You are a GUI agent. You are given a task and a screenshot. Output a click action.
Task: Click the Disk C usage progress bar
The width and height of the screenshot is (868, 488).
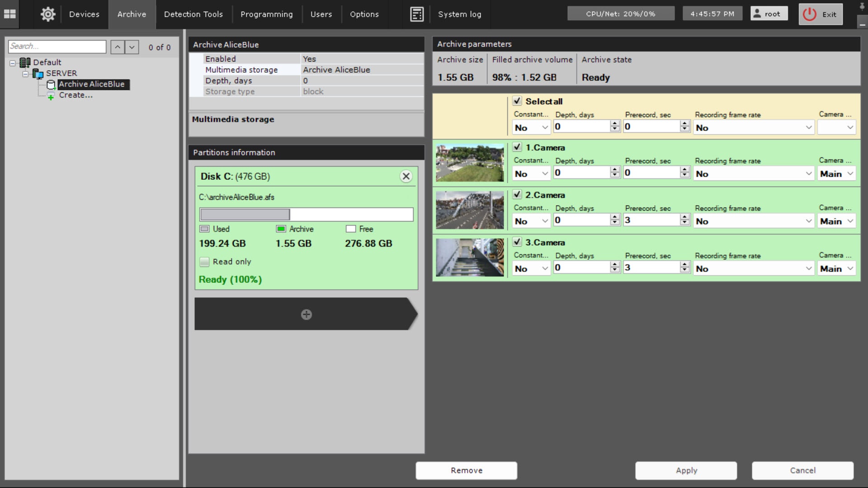306,214
